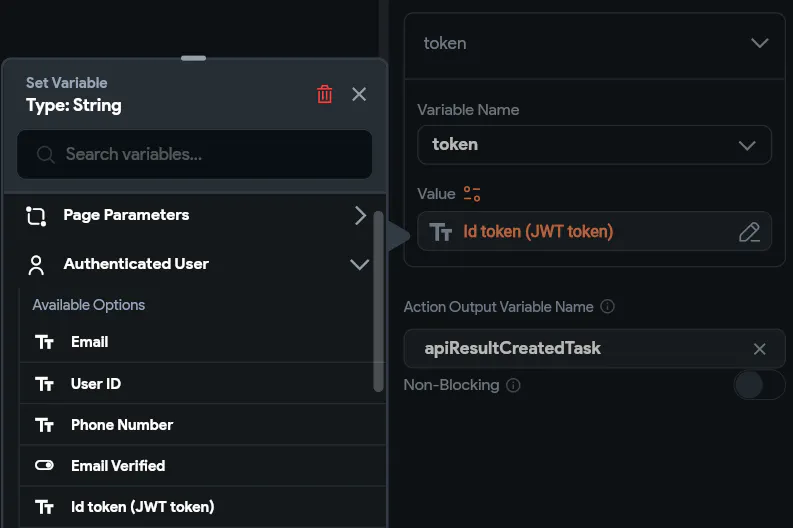This screenshot has height=528, width=793.
Task: Collapse the token header chevron
Action: [x=759, y=43]
